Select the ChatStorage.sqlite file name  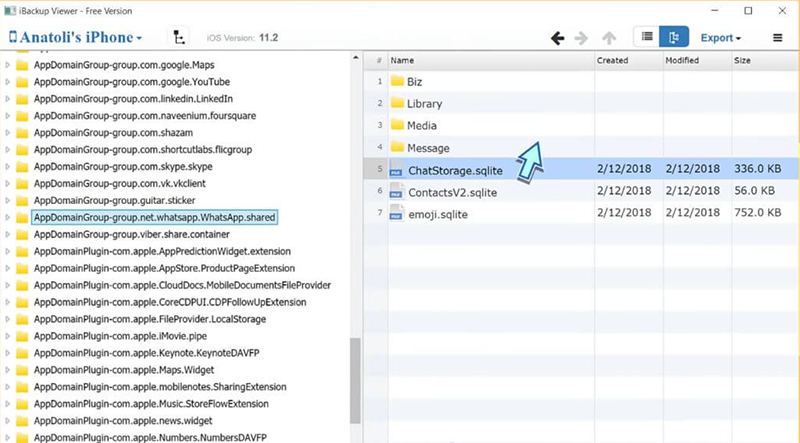tap(456, 170)
